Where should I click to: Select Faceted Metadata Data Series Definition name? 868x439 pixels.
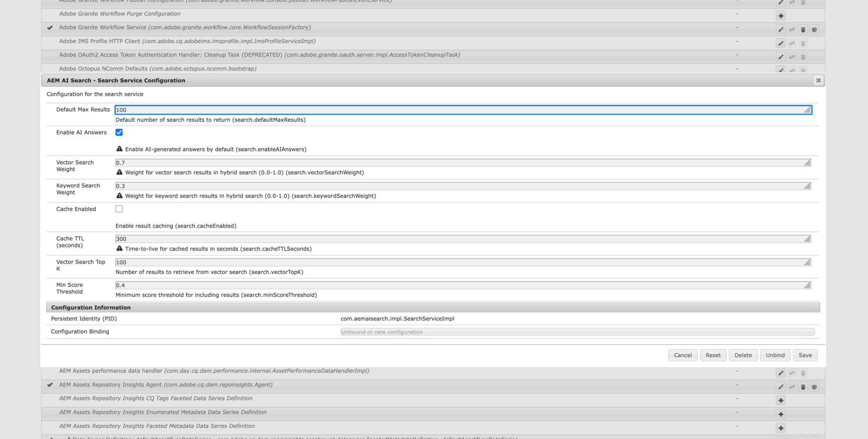coord(157,426)
